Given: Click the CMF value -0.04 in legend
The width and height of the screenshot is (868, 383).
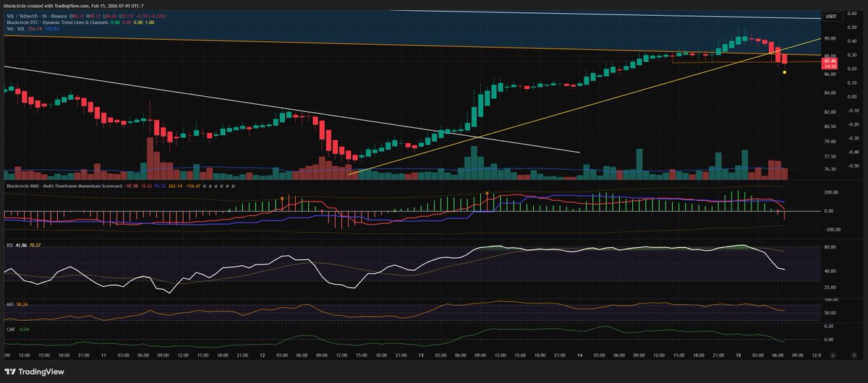Looking at the screenshot, I should coord(22,329).
